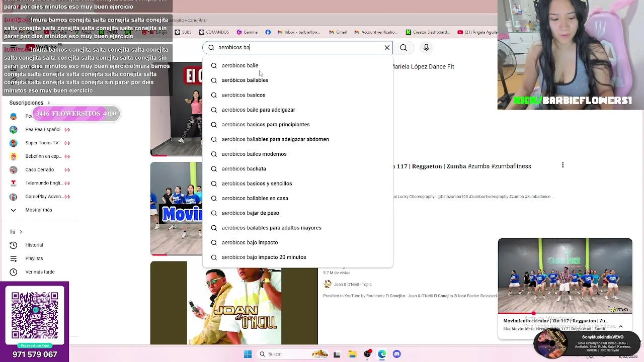Click the search magnifier button
644x362 pixels.
tap(404, 47)
